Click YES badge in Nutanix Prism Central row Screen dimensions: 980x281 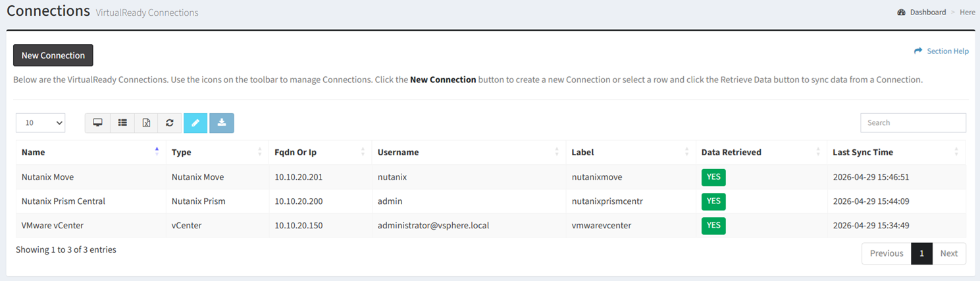[713, 201]
